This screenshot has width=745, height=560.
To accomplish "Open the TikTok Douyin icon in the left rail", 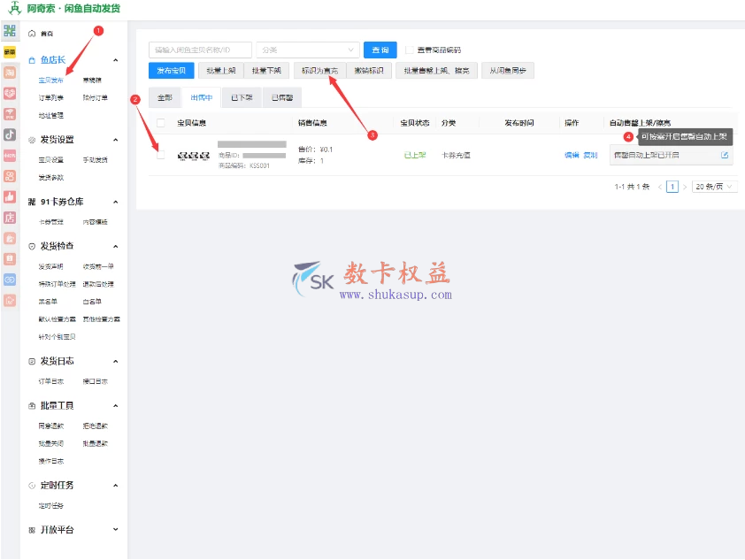I will (x=10, y=134).
